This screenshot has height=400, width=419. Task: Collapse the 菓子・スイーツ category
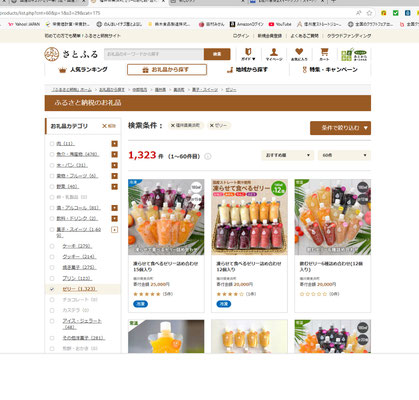(114, 230)
